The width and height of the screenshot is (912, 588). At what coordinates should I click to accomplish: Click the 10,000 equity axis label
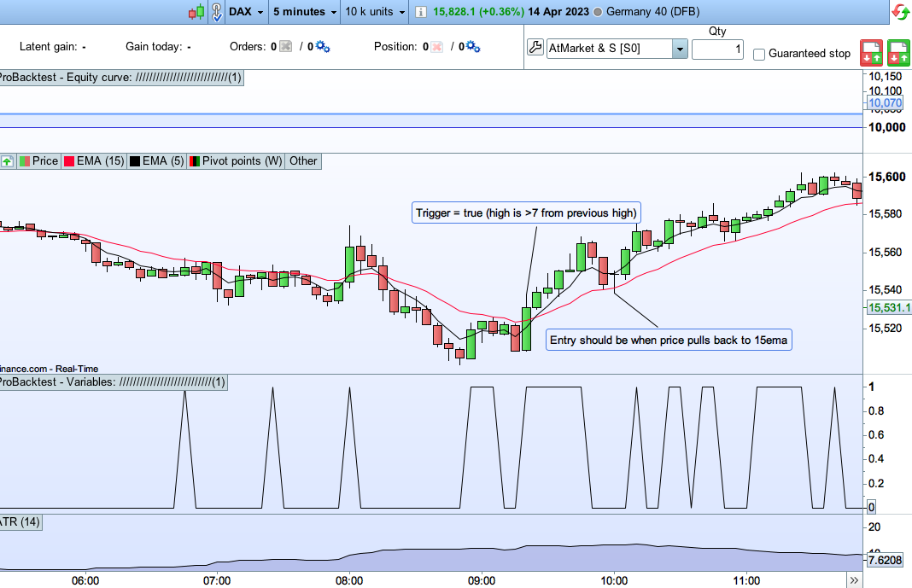(887, 127)
